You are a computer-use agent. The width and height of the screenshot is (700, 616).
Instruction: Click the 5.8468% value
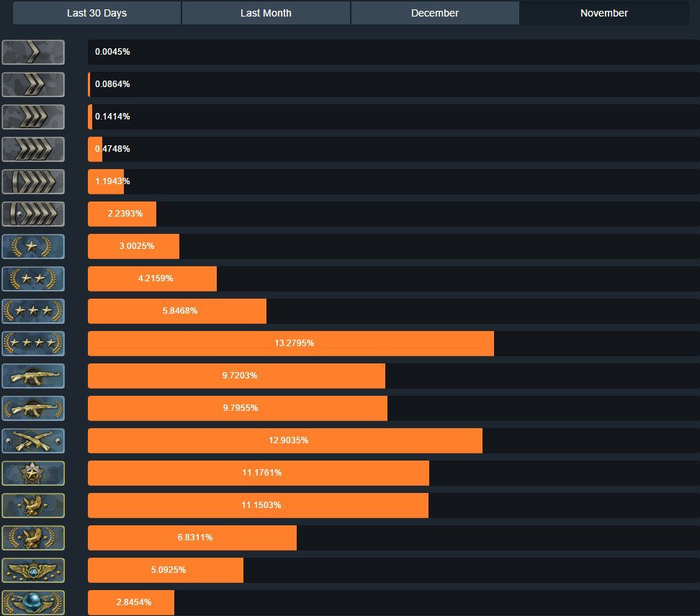180,310
